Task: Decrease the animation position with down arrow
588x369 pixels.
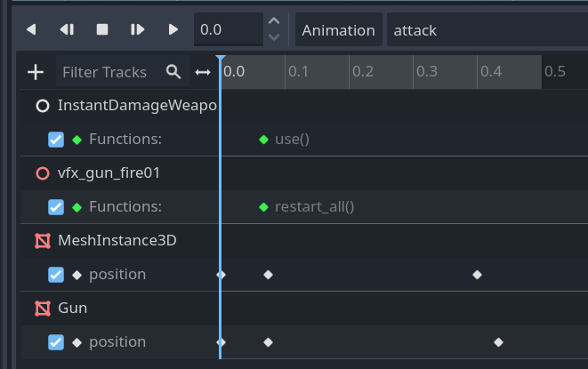Action: click(x=274, y=37)
